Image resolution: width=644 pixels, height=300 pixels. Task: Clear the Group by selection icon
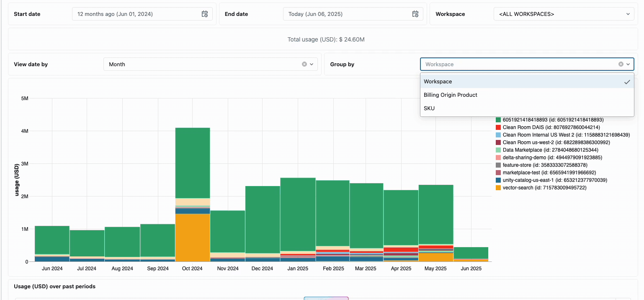(621, 64)
